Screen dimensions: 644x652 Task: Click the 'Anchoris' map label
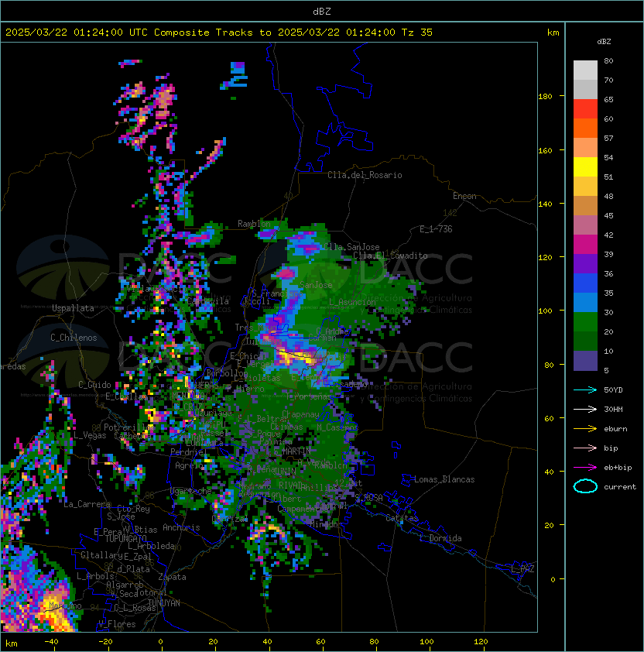pos(181,527)
